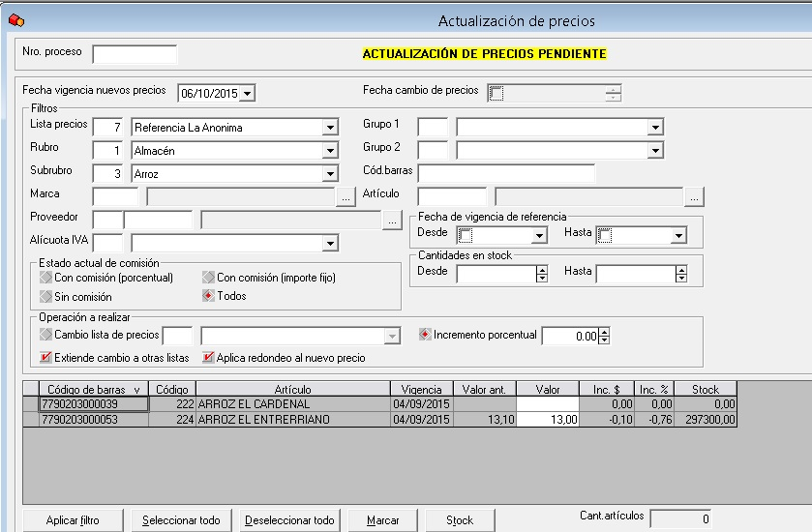The width and height of the screenshot is (812, 532).
Task: Focus the Grupo 1 code field
Action: (x=433, y=127)
